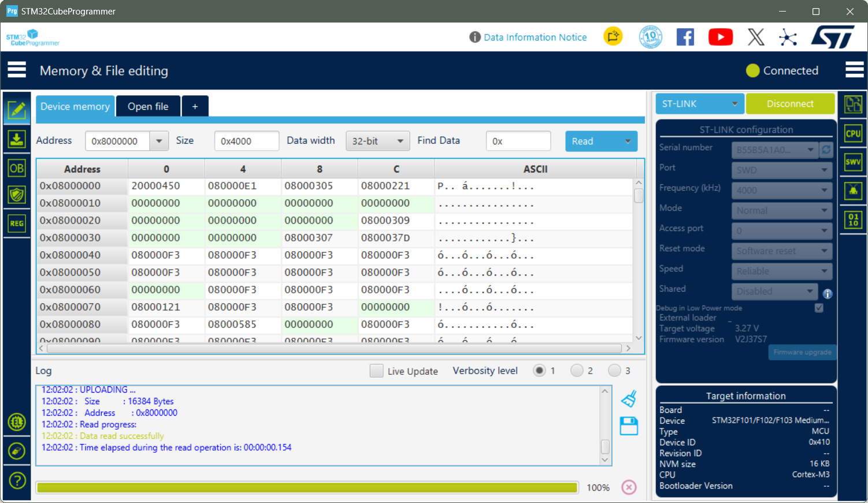868x503 pixels.
Task: Expand the Address dropdown arrow
Action: (159, 141)
